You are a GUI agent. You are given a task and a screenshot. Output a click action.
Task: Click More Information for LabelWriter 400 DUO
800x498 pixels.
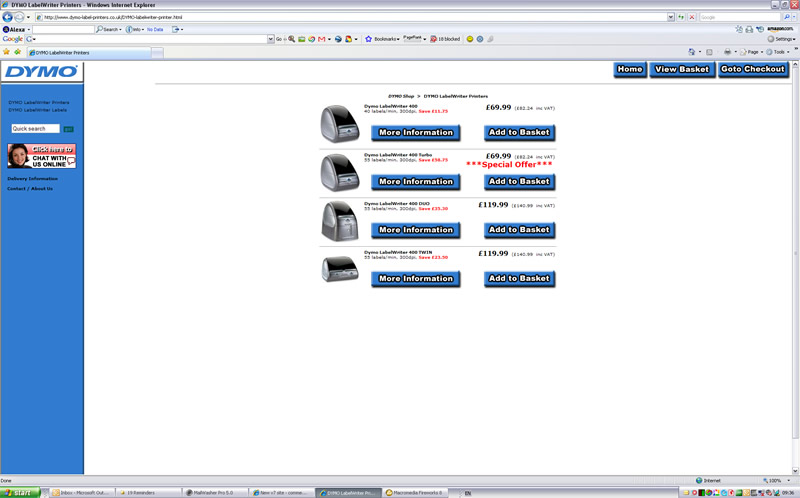416,230
